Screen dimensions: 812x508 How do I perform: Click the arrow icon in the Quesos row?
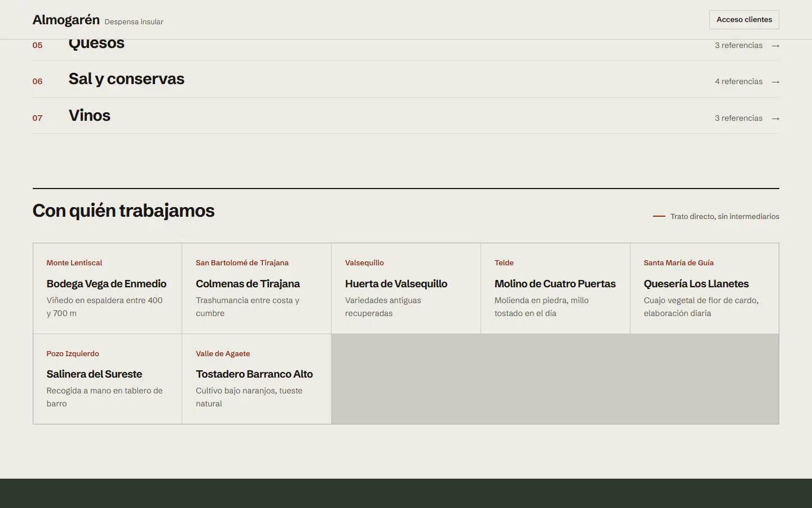(775, 46)
